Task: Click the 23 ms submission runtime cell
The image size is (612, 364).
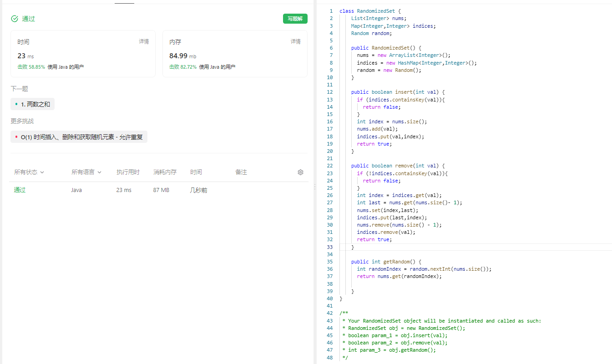Action: point(124,190)
